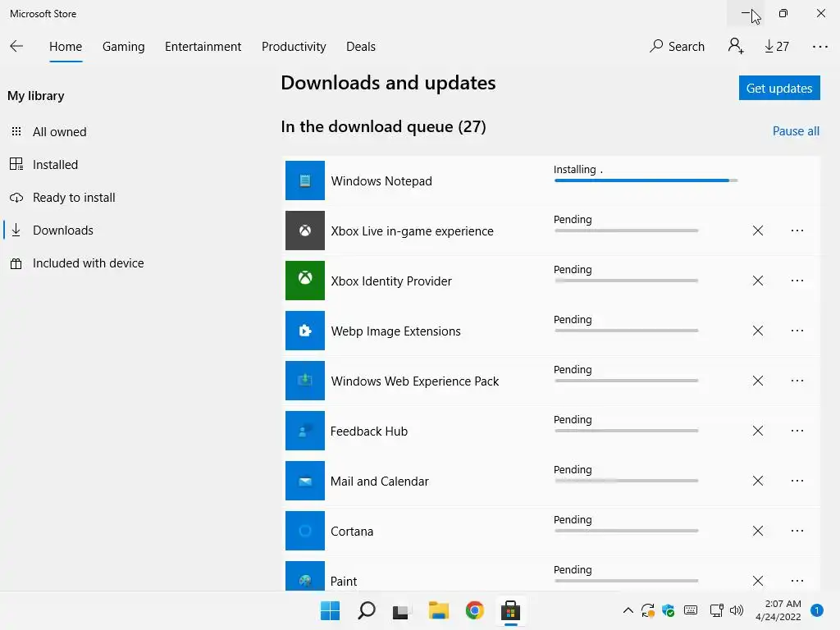The width and height of the screenshot is (840, 630).
Task: Open more options for Feedback Hub
Action: click(797, 431)
